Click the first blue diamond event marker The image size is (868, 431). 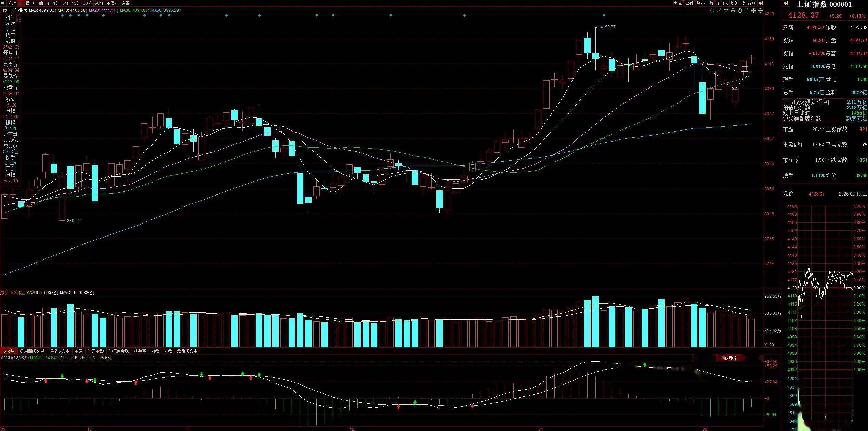[x=62, y=15]
